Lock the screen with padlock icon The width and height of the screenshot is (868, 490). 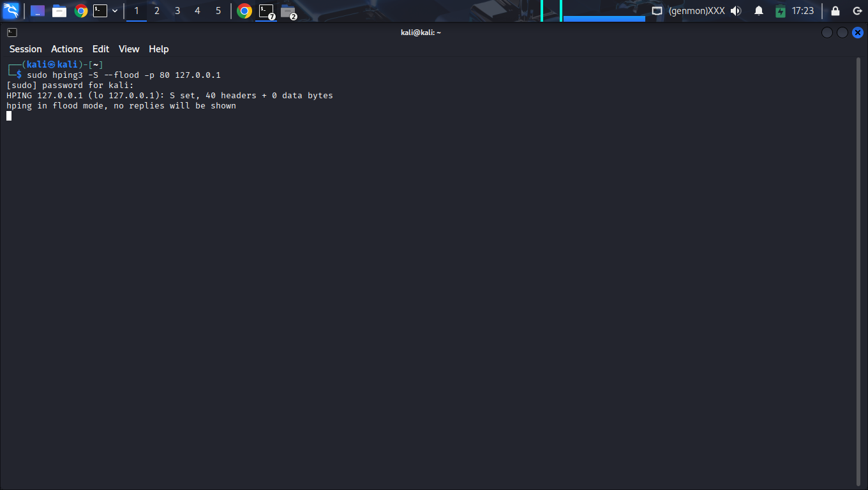pyautogui.click(x=835, y=11)
